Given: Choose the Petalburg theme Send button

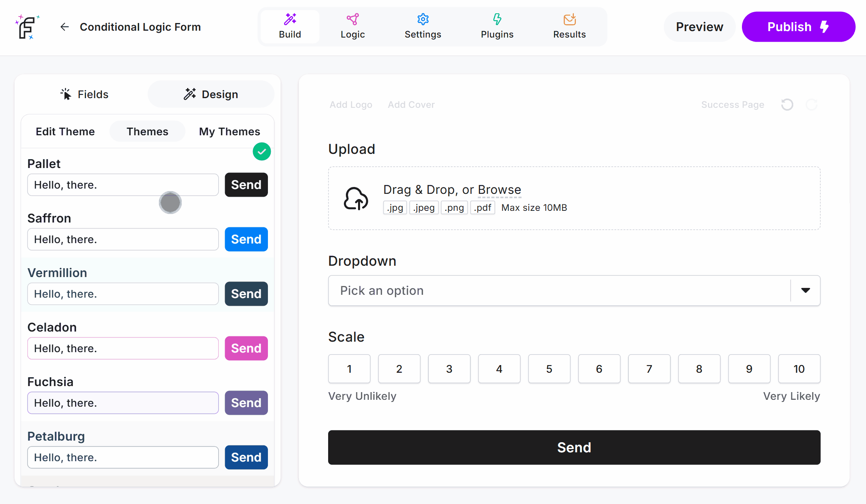Looking at the screenshot, I should (246, 458).
